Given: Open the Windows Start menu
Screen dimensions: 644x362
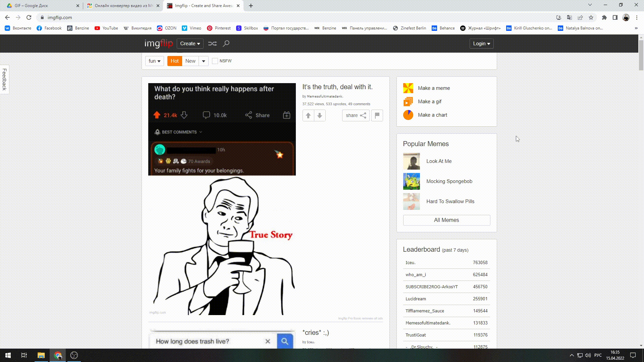Looking at the screenshot, I should [8, 355].
